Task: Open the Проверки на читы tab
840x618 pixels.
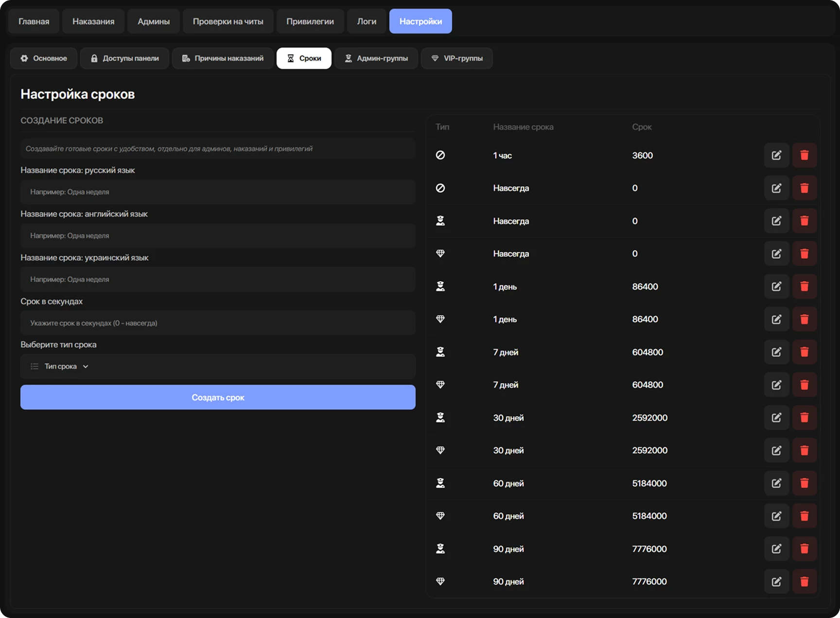Action: pos(228,21)
